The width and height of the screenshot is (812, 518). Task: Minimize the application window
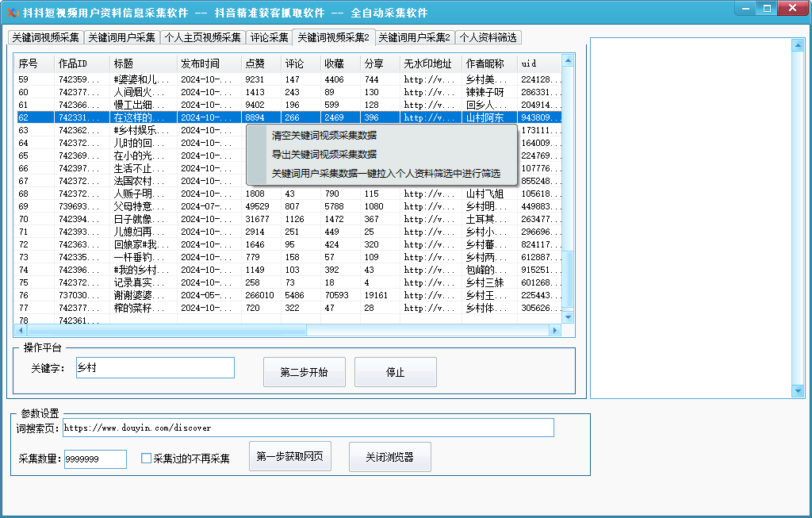pyautogui.click(x=746, y=8)
